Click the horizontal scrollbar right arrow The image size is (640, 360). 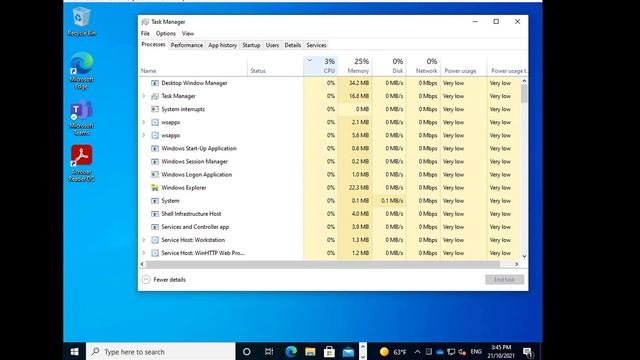click(x=516, y=264)
